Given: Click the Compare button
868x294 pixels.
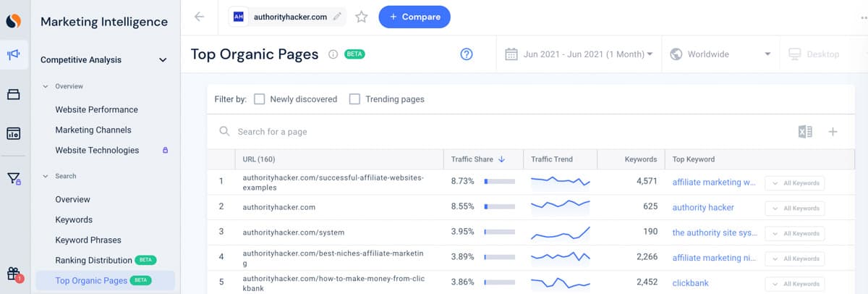Looking at the screenshot, I should click(x=414, y=17).
